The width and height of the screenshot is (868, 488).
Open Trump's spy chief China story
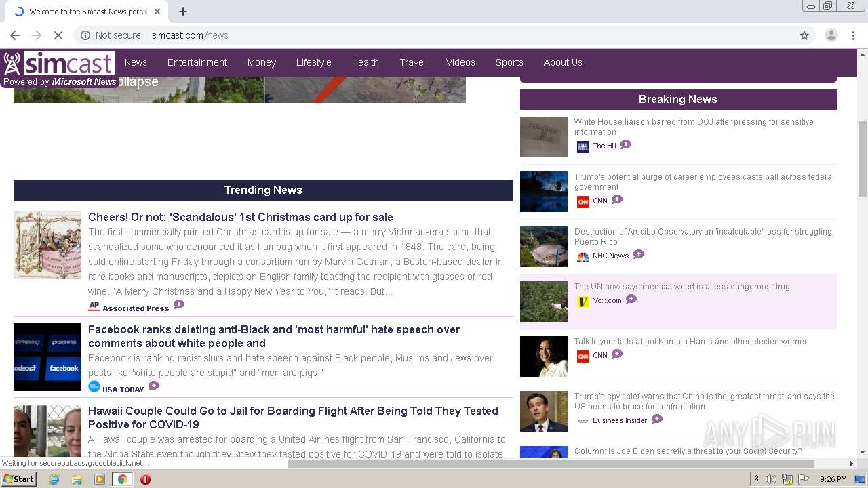(705, 401)
